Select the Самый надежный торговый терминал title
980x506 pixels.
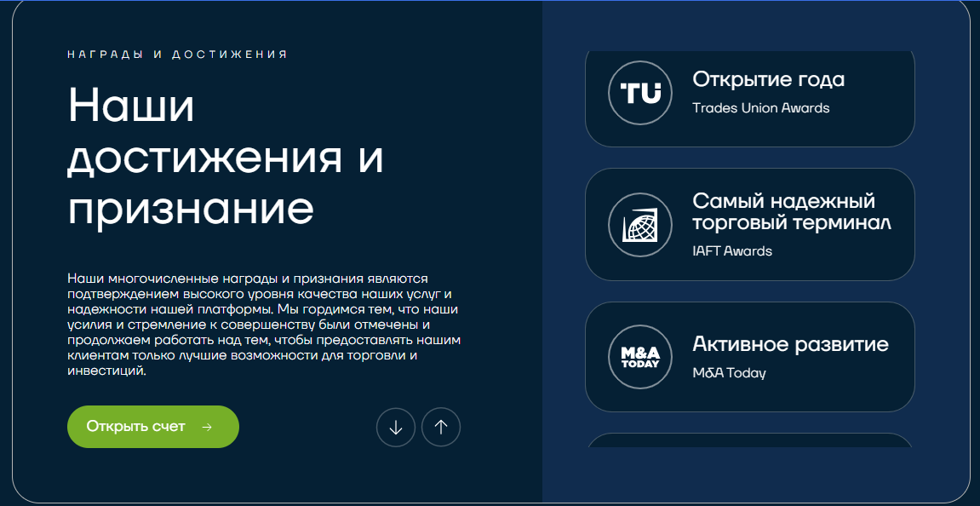791,212
